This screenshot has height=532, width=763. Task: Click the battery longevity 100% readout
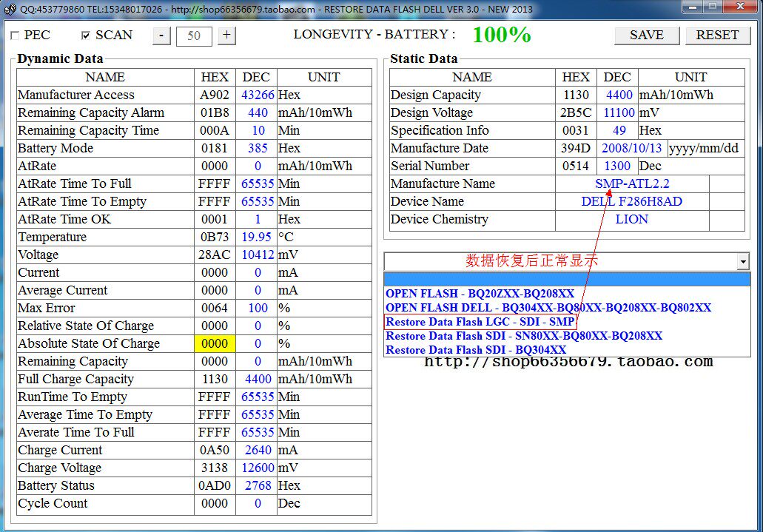point(502,35)
